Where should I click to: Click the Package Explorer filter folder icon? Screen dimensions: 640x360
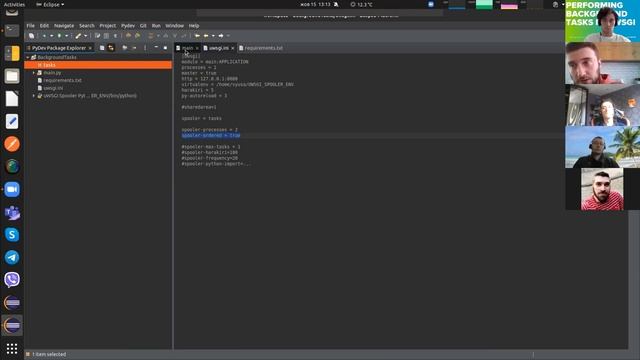[124, 48]
